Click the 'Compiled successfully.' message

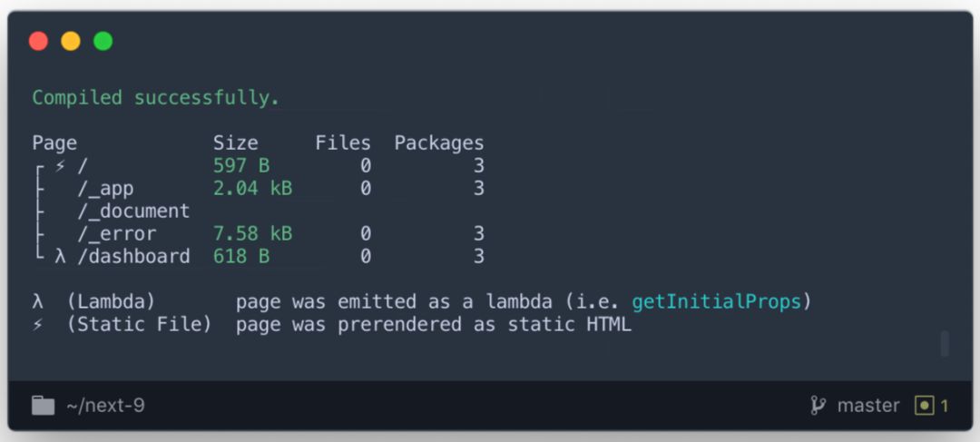[x=156, y=97]
